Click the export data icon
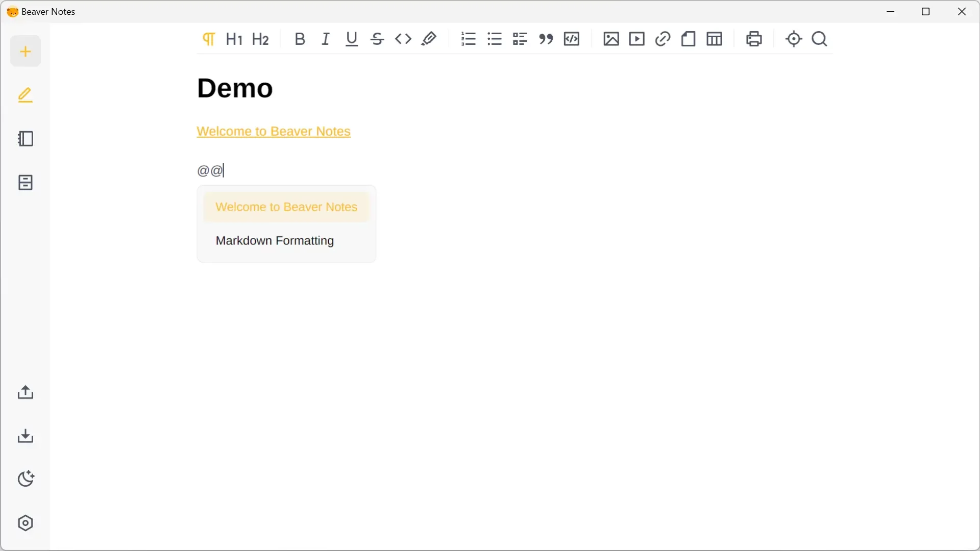This screenshot has width=980, height=551. tap(26, 392)
